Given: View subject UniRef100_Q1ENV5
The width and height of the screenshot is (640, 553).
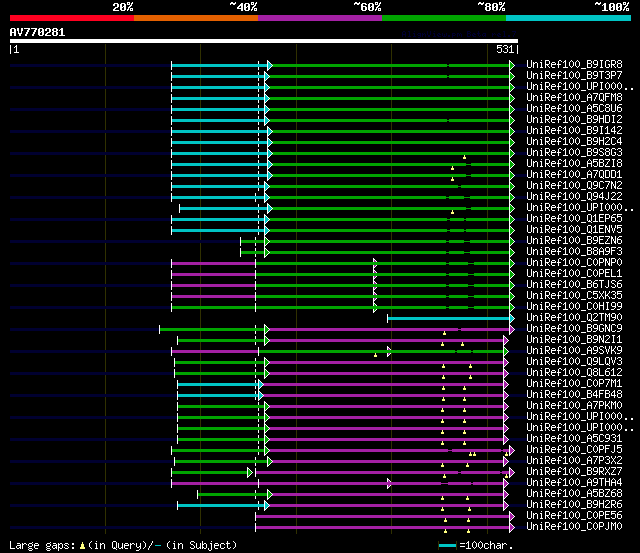Looking at the screenshot, I should tap(574, 230).
